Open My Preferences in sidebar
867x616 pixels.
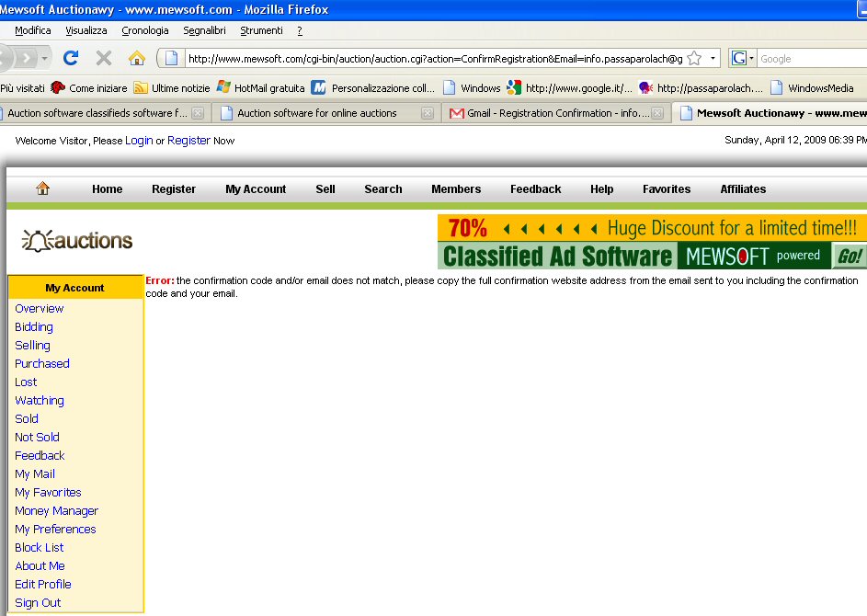(55, 530)
